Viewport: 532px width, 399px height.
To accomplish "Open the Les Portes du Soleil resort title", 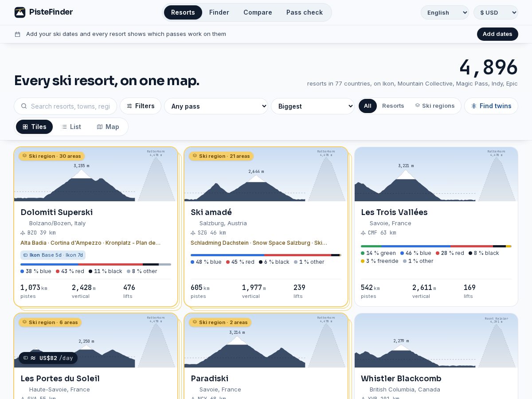I will (x=60, y=379).
